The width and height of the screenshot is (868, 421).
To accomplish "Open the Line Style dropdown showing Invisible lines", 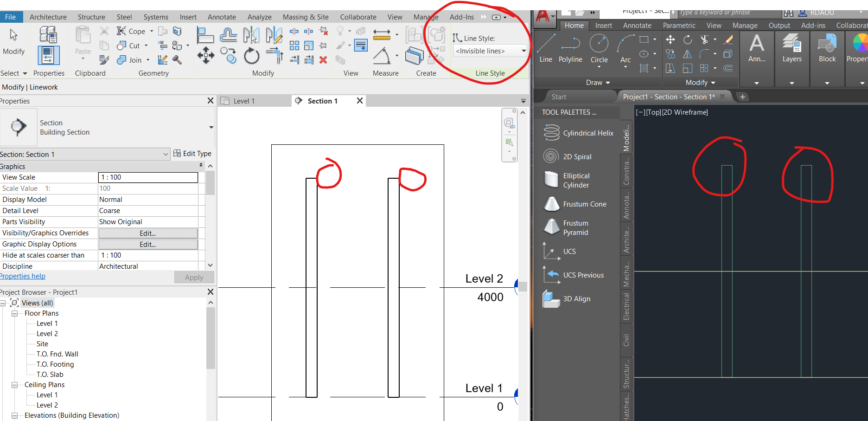I will pos(490,51).
